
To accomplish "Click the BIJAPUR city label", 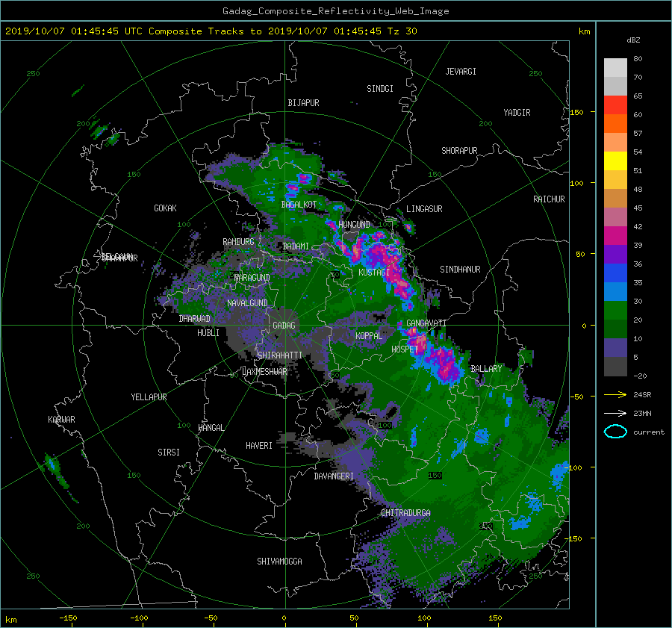I will (x=303, y=103).
